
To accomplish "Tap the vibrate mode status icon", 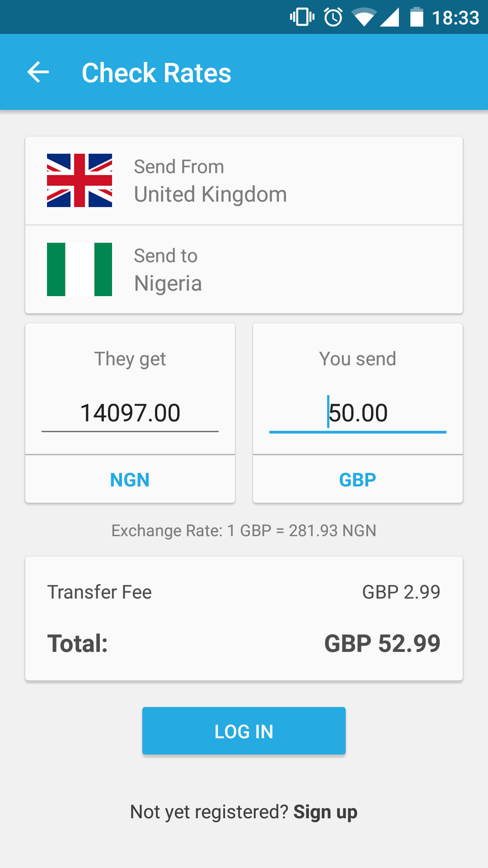I will [x=302, y=17].
